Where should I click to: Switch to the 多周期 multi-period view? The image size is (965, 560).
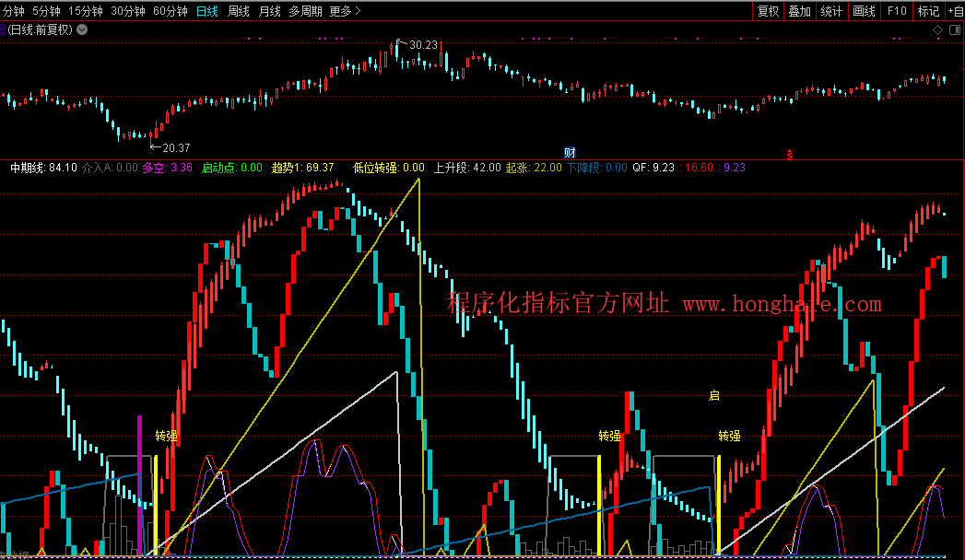click(x=305, y=11)
